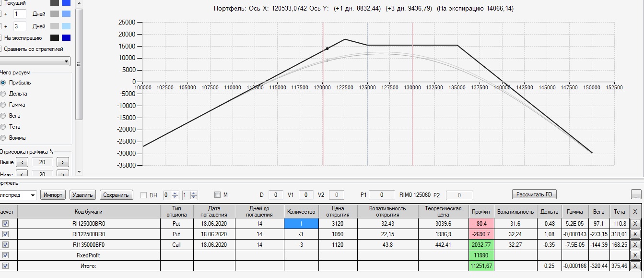
Task: Click the Выше percent value field showing 20
Action: [43, 162]
